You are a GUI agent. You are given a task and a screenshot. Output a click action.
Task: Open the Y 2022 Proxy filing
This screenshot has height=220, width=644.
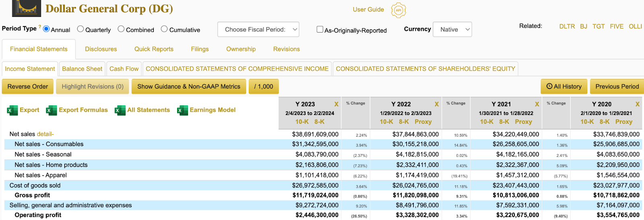click(x=423, y=122)
